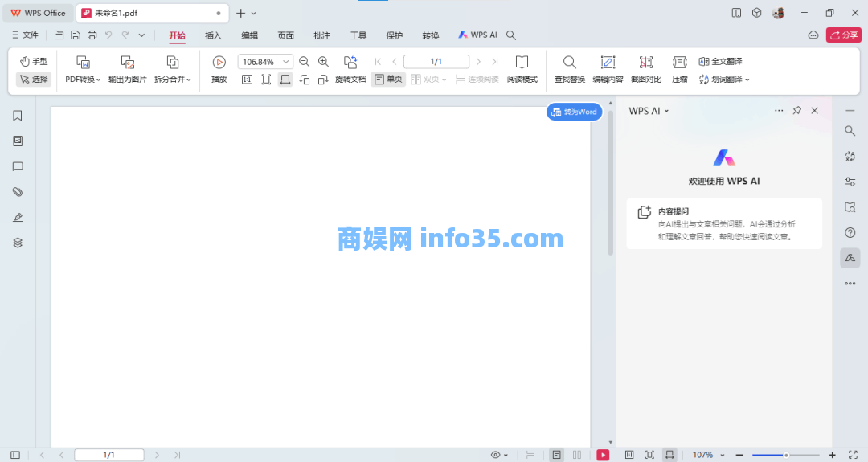868x462 pixels.
Task: Click 全文翻译 full text translation
Action: click(720, 61)
